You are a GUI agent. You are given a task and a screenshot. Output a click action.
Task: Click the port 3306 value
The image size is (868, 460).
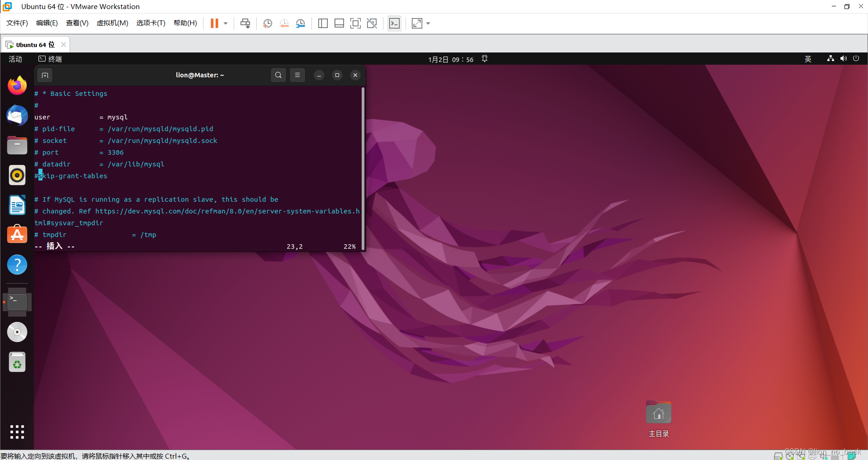(116, 152)
